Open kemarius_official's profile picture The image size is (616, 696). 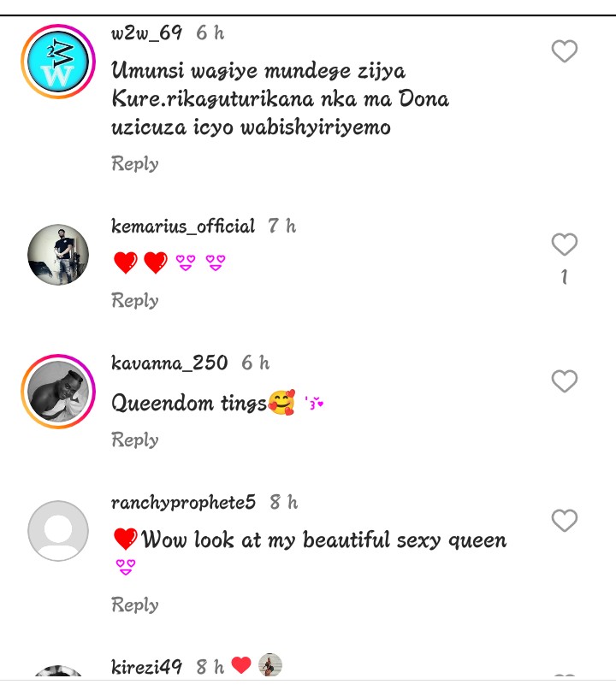[x=58, y=255]
